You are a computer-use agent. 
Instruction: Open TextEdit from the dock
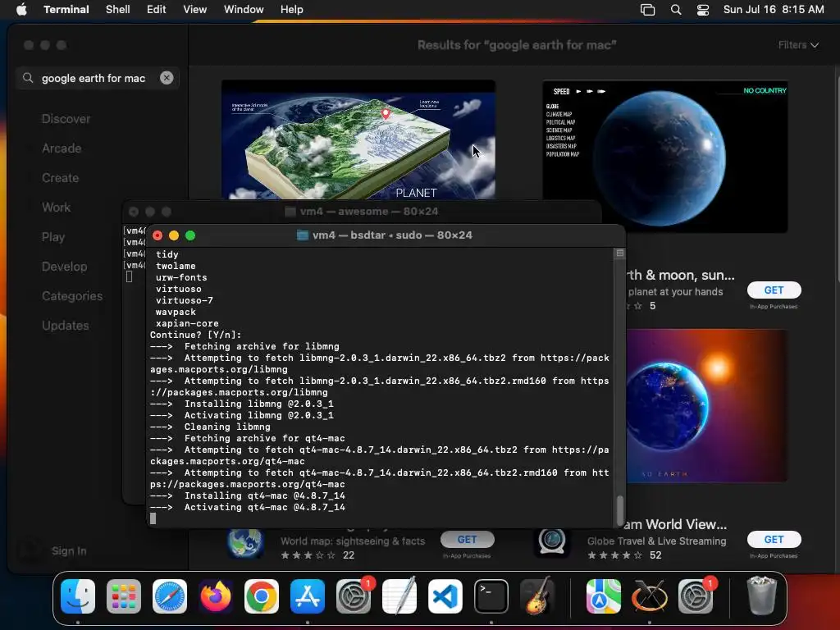pos(399,596)
